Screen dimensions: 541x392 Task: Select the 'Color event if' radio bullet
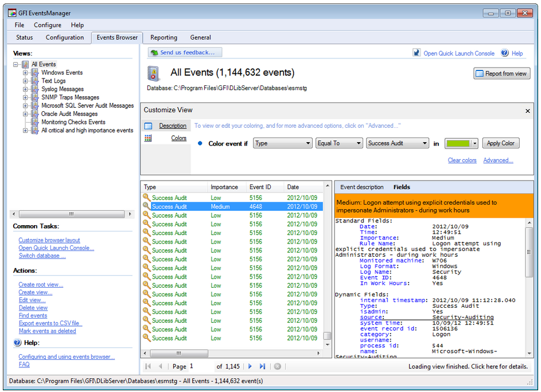pos(200,143)
